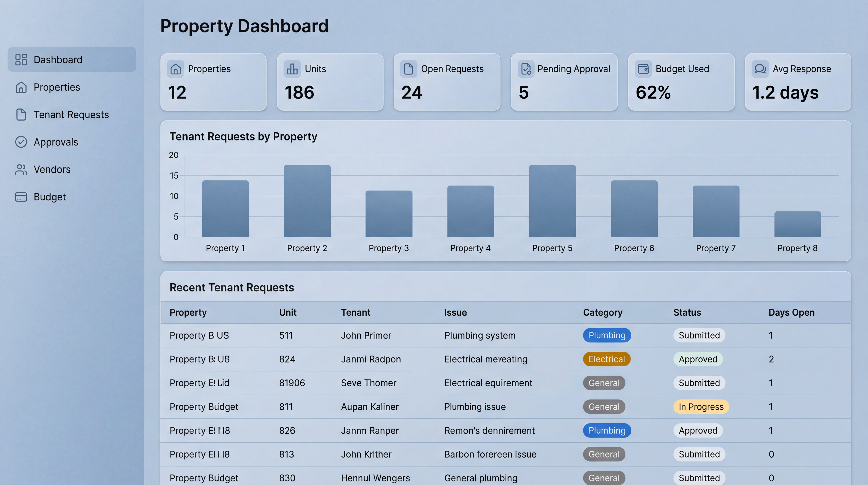Click the Open Requests stat card
This screenshot has width=868, height=485.
click(446, 82)
